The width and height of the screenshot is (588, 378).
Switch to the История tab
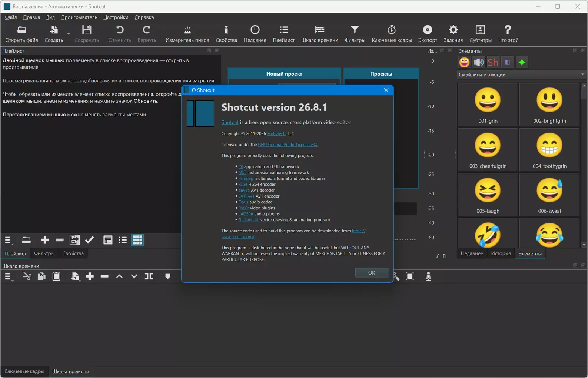pyautogui.click(x=501, y=253)
